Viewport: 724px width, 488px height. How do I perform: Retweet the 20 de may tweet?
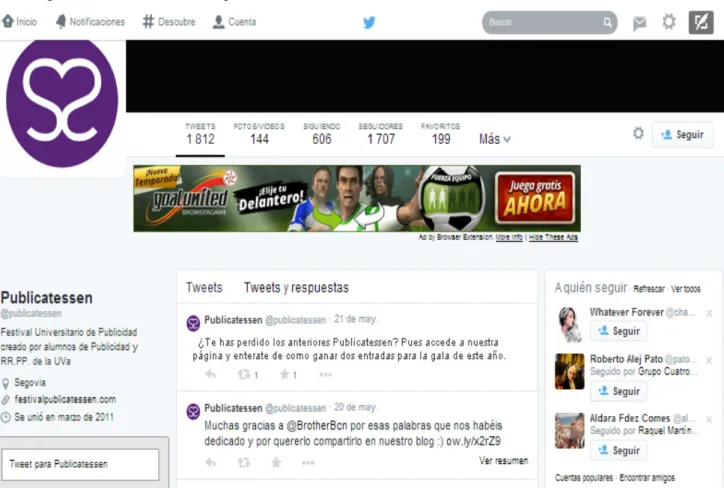(244, 462)
